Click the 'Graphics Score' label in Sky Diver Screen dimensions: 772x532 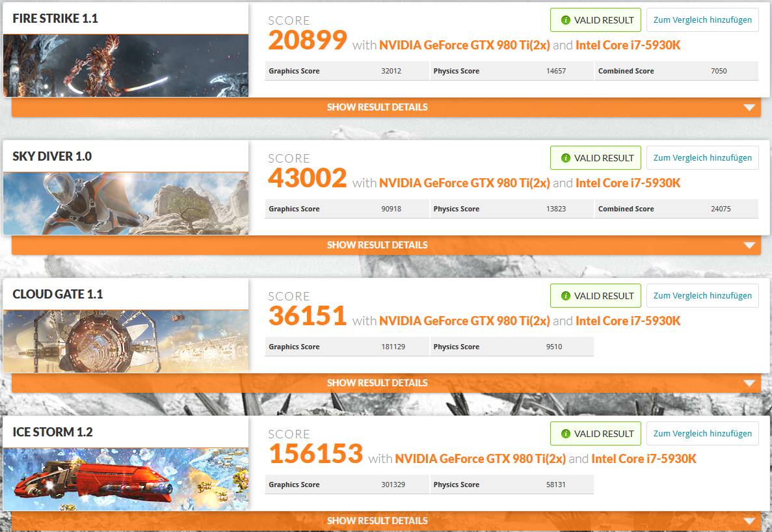coord(294,209)
